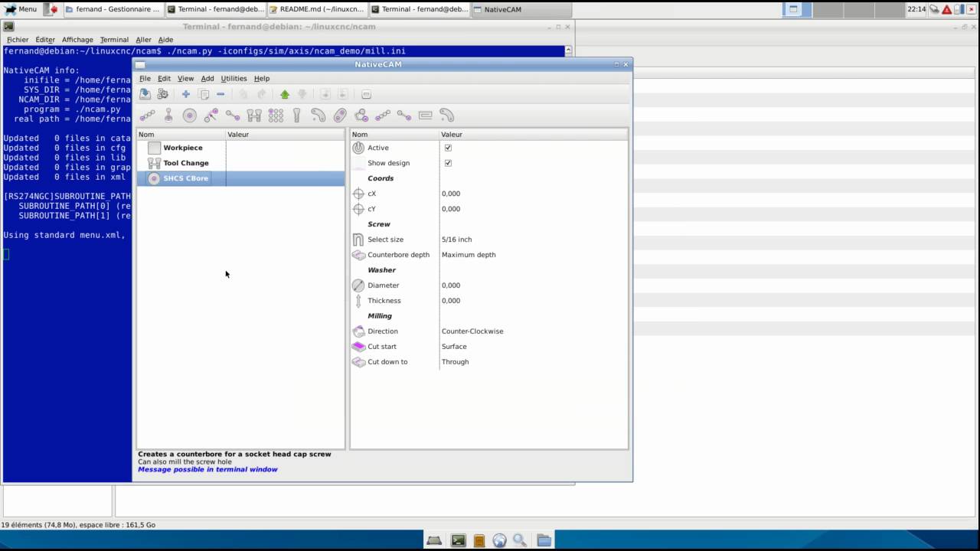Click the end mill cutter feature icon

pos(297,116)
